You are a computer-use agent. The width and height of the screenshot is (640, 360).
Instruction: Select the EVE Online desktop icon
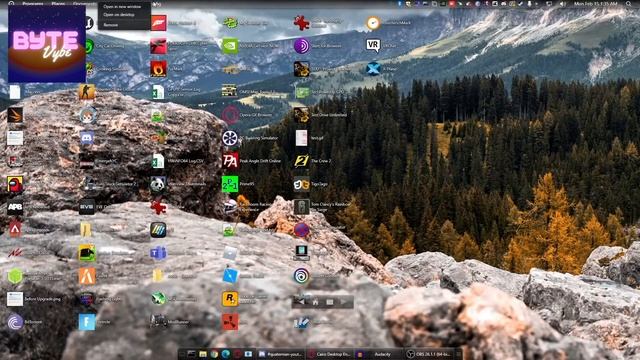(87, 207)
